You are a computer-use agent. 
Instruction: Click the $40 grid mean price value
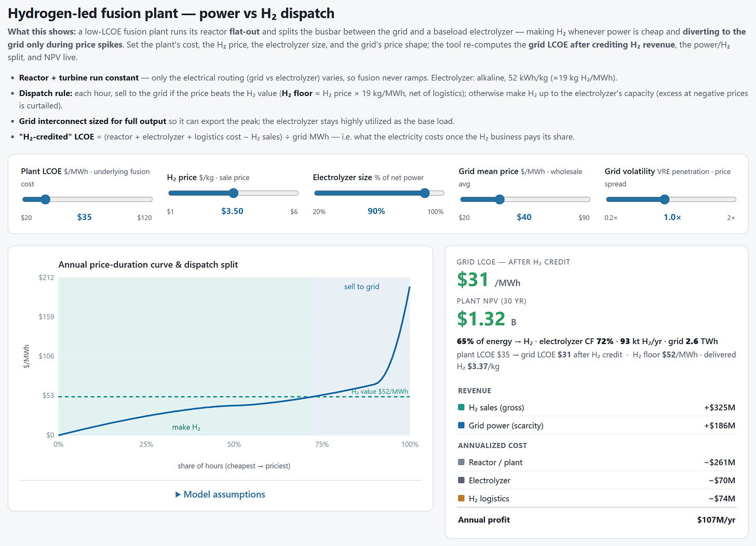pos(524,217)
